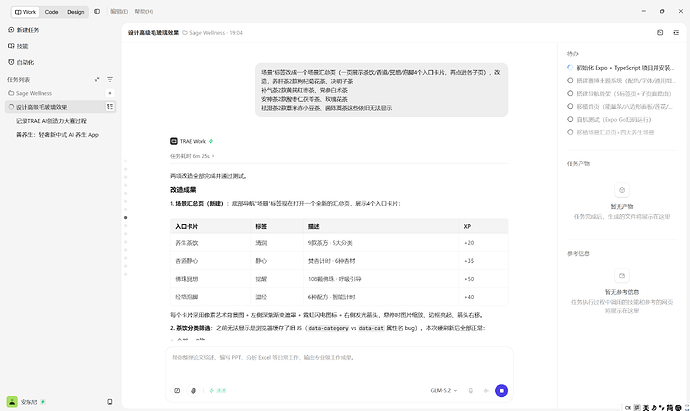This screenshot has width=690, height=411.
Task: Stop the running task with the purple stop button
Action: [x=501, y=390]
